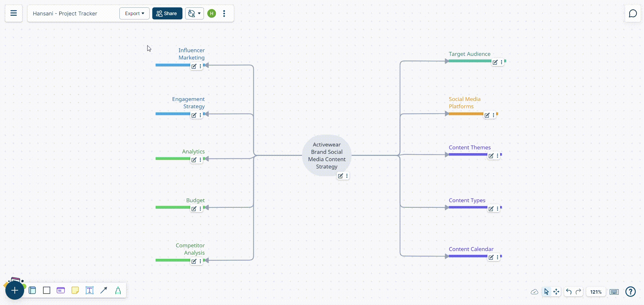Open options for Budget node
644x305 pixels.
[200, 209]
